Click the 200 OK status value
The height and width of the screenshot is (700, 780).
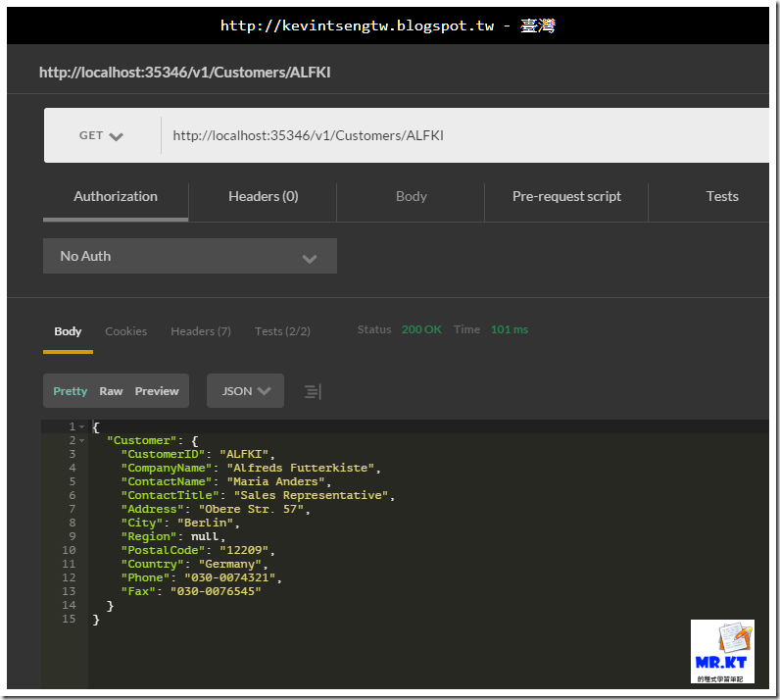421,329
